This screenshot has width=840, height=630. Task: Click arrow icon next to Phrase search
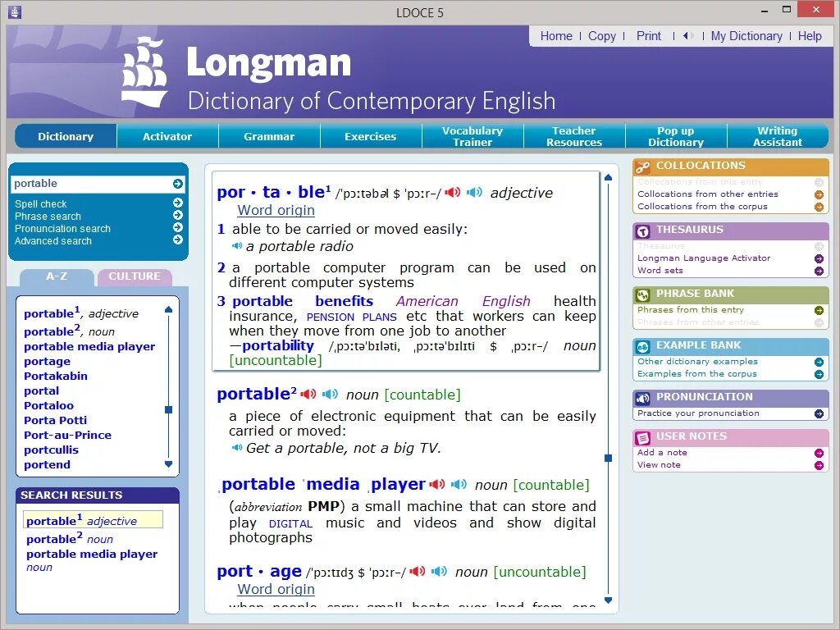pyautogui.click(x=178, y=215)
